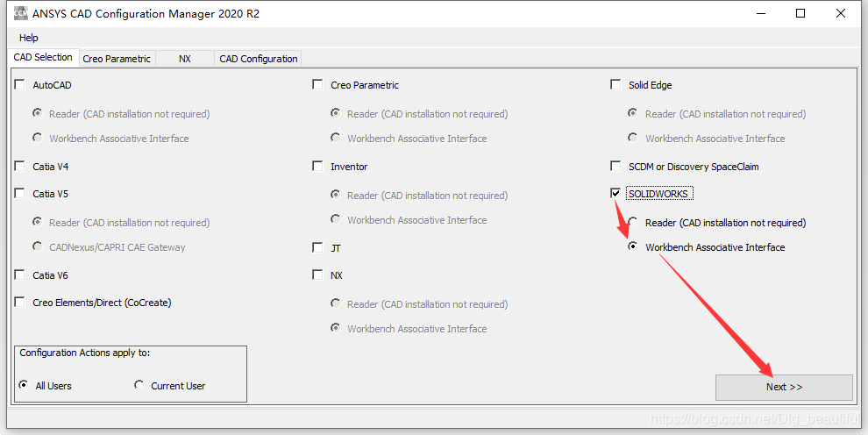
Task: Switch to the CAD Selection tab
Action: (43, 57)
